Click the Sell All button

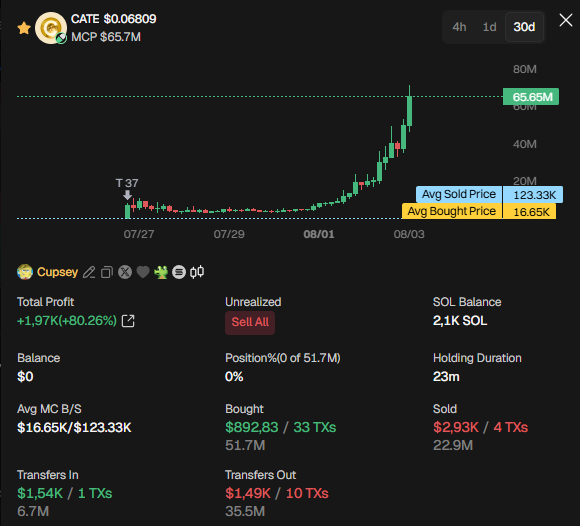pos(250,322)
